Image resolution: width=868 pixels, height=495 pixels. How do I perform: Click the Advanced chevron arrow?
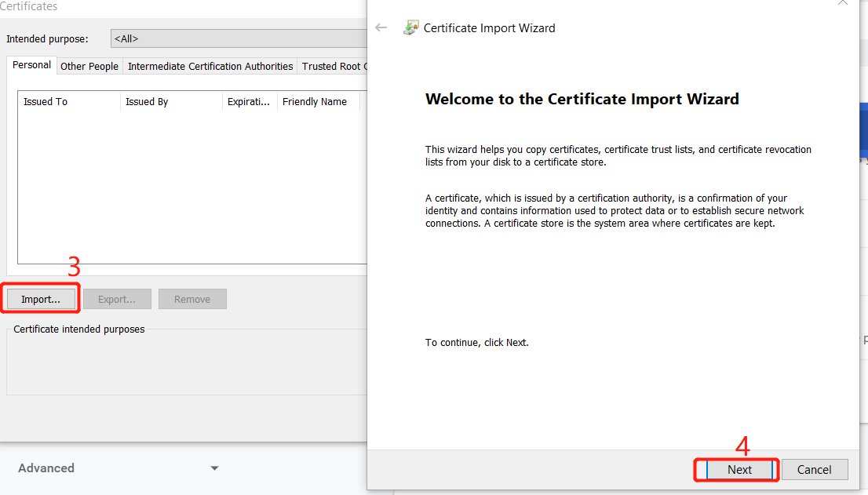pyautogui.click(x=213, y=468)
